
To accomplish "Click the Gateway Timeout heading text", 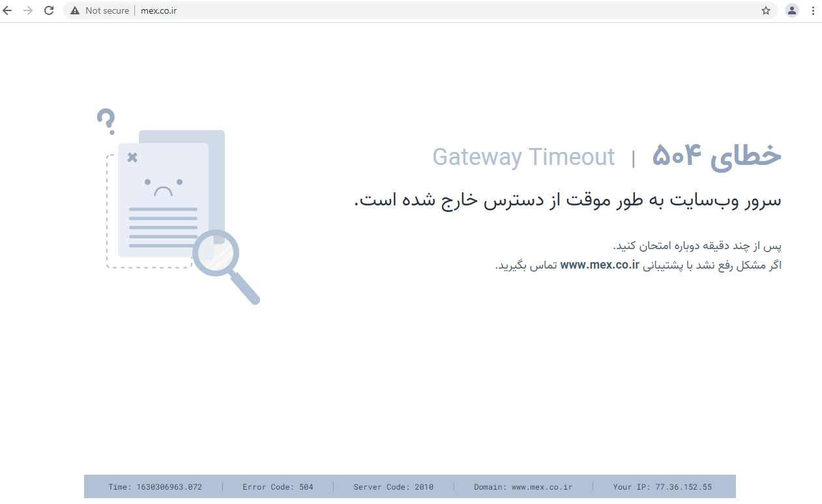I will (523, 156).
